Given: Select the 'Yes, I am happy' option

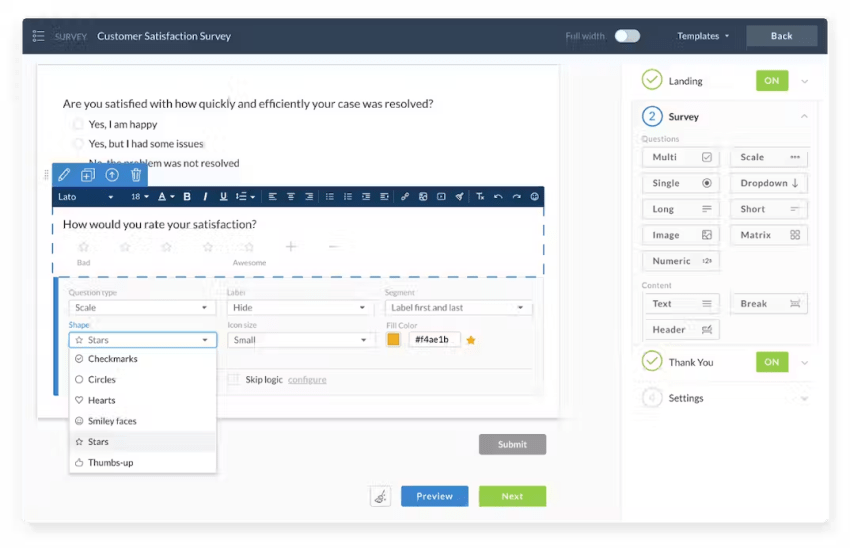Looking at the screenshot, I should click(x=79, y=125).
